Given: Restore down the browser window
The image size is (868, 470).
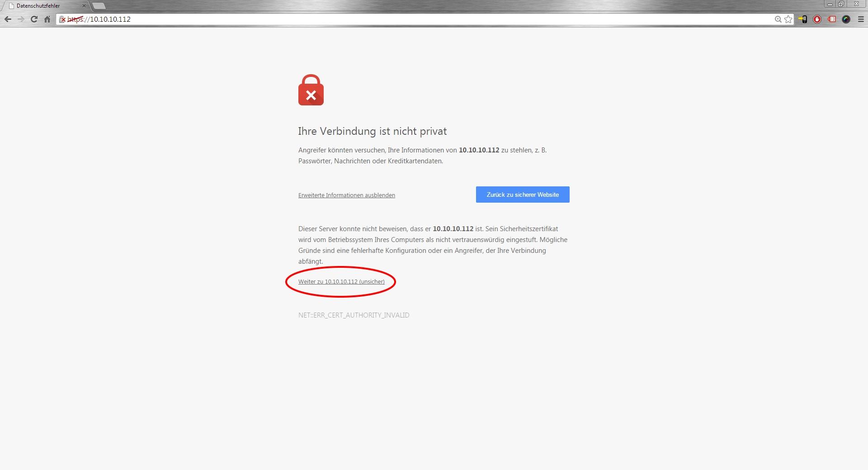Looking at the screenshot, I should click(841, 4).
